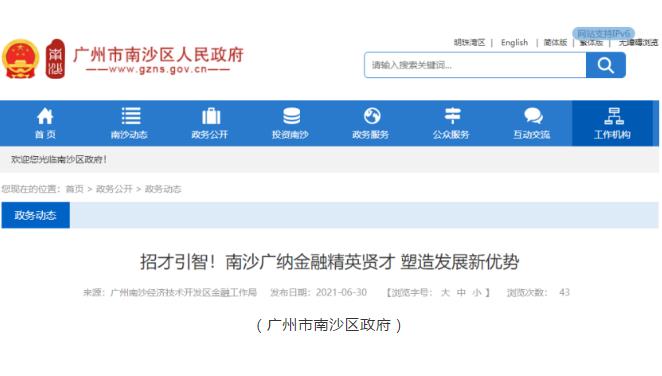This screenshot has width=662, height=376.
Task: Go to 首页 in the breadcrumb
Action: coord(75,189)
